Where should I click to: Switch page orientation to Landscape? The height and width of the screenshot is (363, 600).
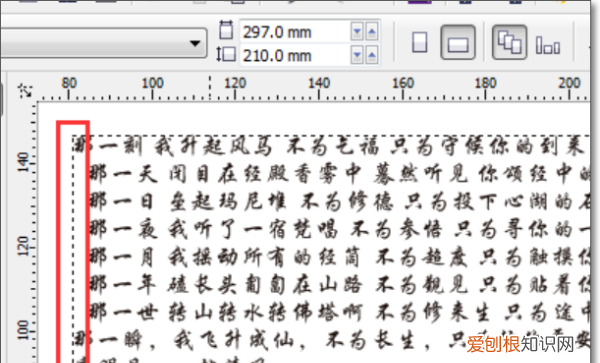point(458,42)
